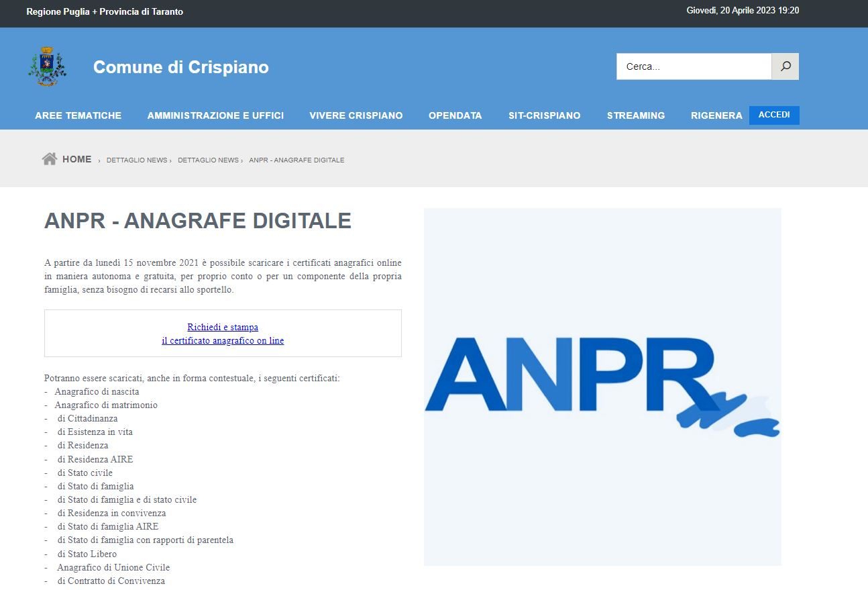Click 'Regione Puglia + Provincia di Taranto' text

click(105, 11)
